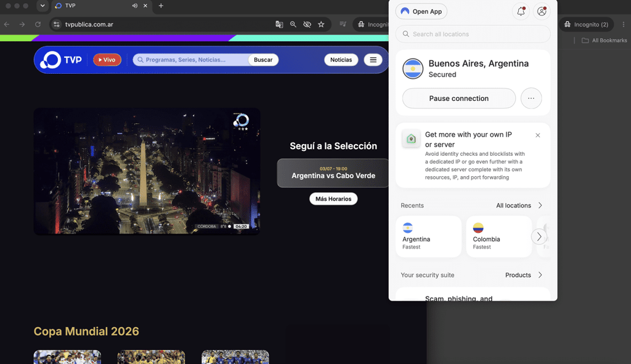Screen dimensions: 631x364
Task: Select the TVP browser tab
Action: click(x=102, y=6)
